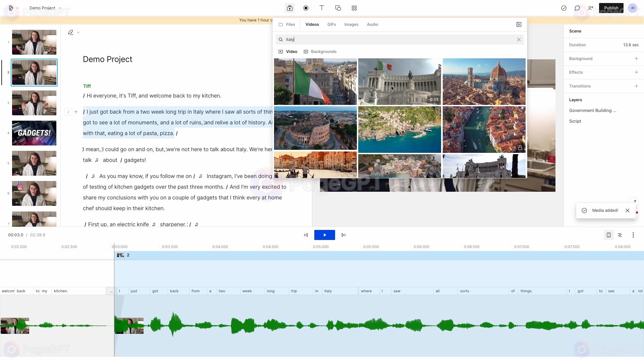Click the play button in timeline
Screen dimensions: 644x362
click(x=325, y=235)
